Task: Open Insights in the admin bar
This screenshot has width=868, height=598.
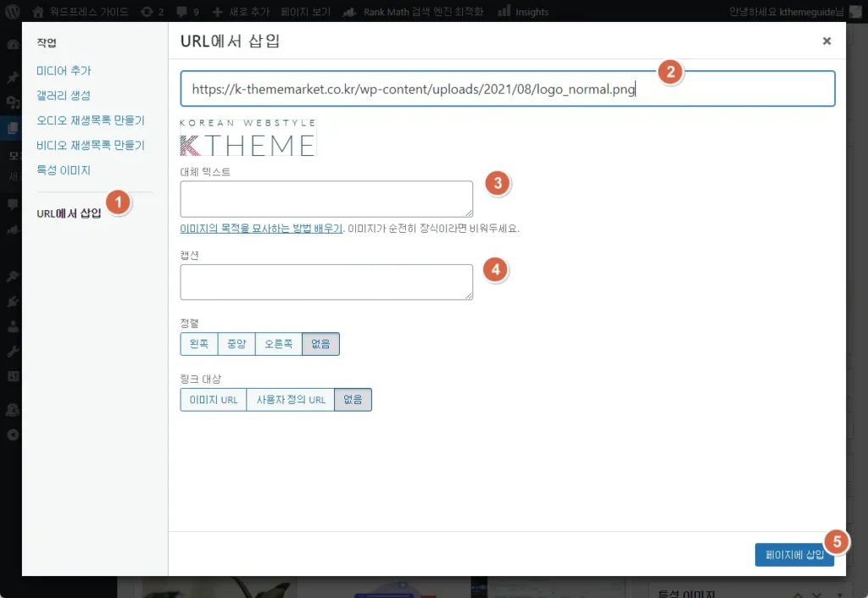Action: pyautogui.click(x=523, y=12)
